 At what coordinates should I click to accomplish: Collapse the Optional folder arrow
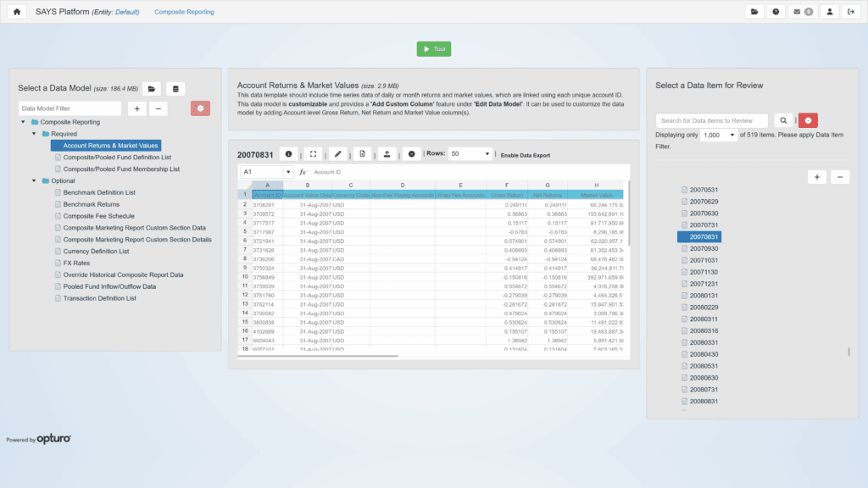tap(34, 180)
